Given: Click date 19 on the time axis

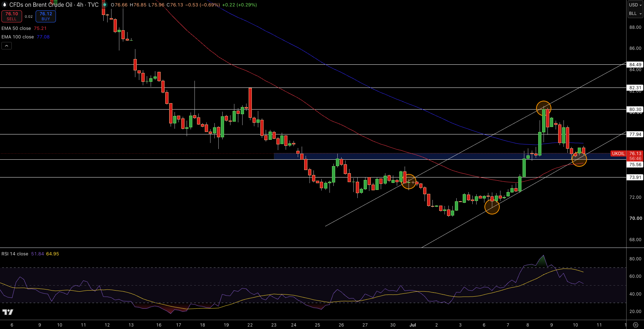Looking at the screenshot, I should [226, 325].
